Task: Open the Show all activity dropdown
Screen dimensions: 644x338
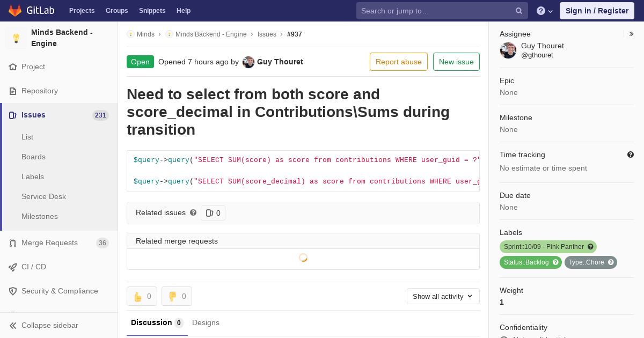Action: pyautogui.click(x=443, y=296)
